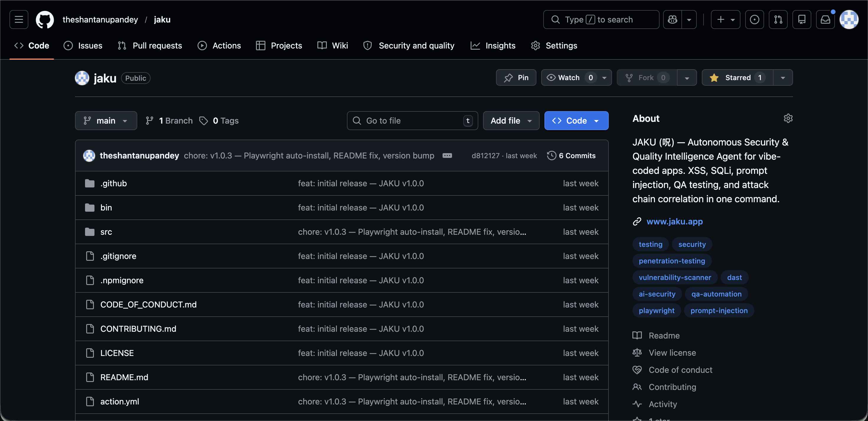Edit About details via gear icon
Viewport: 868px width, 421px height.
[x=788, y=118]
